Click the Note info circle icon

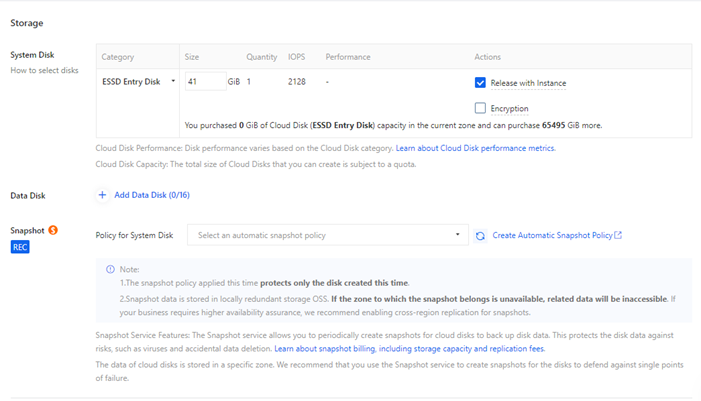(110, 269)
